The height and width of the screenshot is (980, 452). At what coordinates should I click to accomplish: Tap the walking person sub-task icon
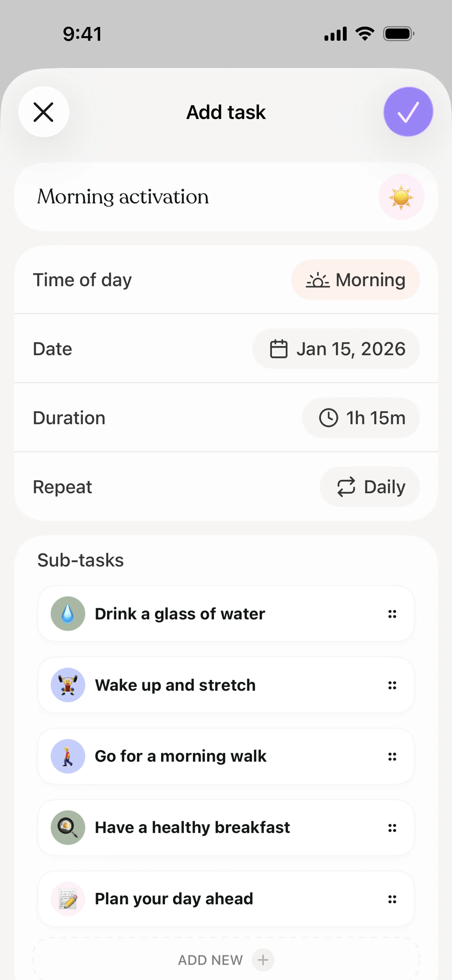pyautogui.click(x=68, y=756)
